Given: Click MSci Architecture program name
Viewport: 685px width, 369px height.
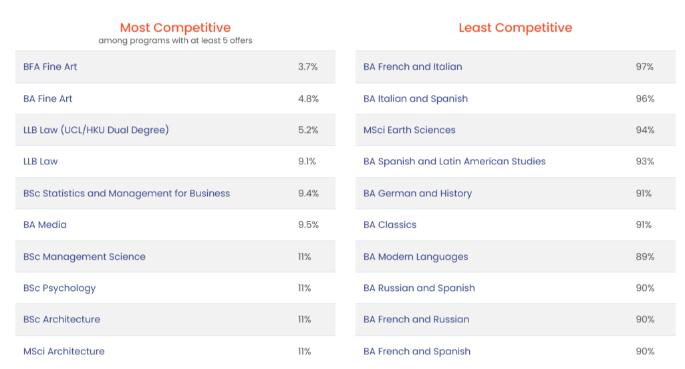Looking at the screenshot, I should click(x=64, y=352).
